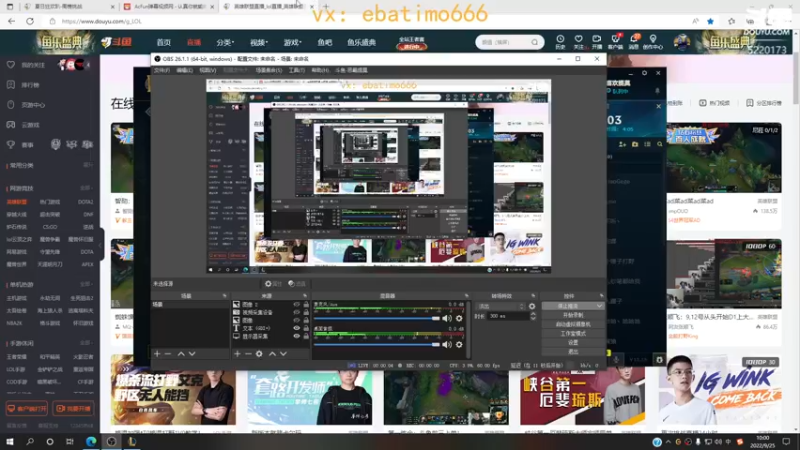
Task: Open settings gear of the second mixer channel
Action: pyautogui.click(x=459, y=344)
